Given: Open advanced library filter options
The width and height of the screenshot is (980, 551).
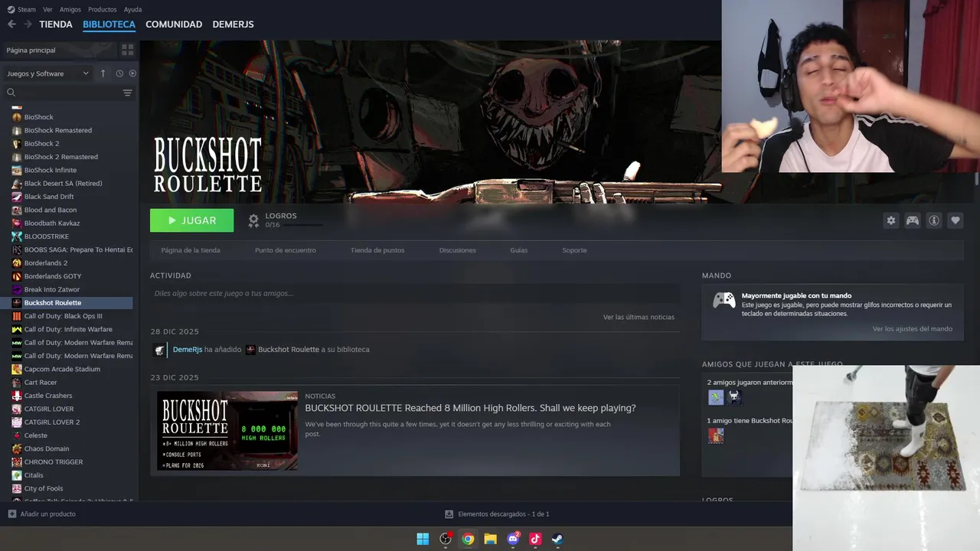Looking at the screenshot, I should tap(127, 93).
